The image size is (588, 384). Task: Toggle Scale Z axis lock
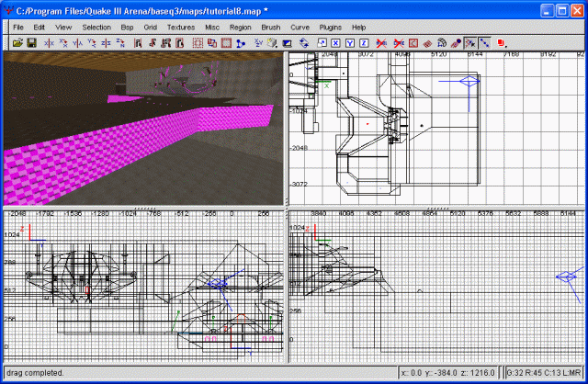364,43
